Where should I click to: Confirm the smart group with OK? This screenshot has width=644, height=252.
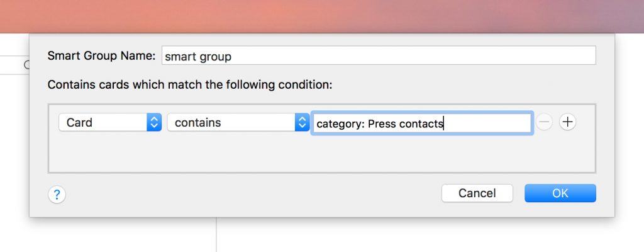click(560, 193)
